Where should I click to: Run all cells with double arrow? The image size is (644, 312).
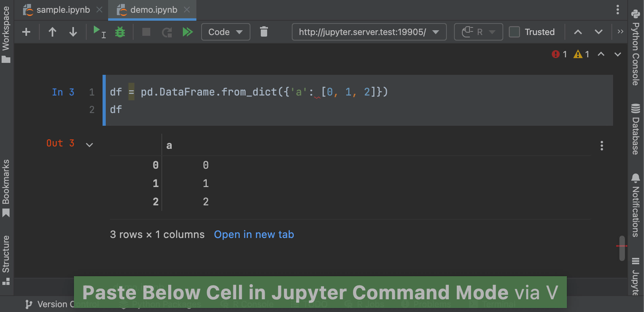[x=188, y=32]
